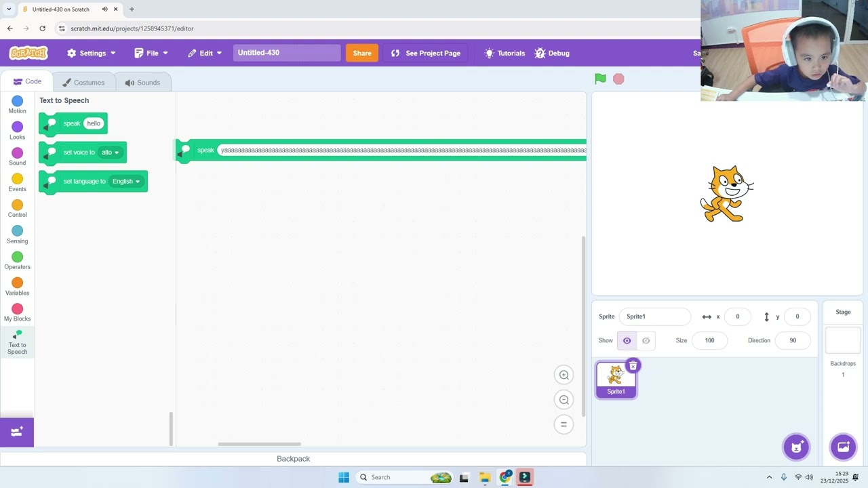
Task: Click the sprite Direction field
Action: pyautogui.click(x=793, y=340)
